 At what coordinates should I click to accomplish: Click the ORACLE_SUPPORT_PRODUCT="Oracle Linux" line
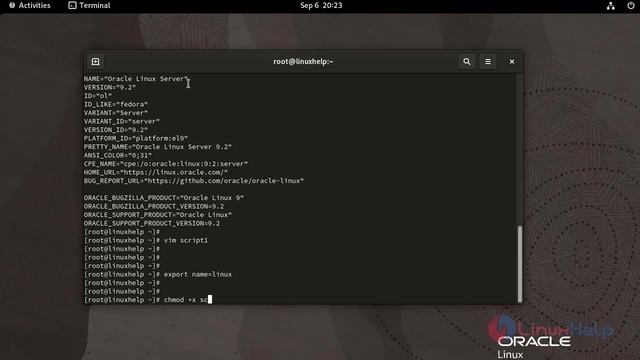click(158, 215)
